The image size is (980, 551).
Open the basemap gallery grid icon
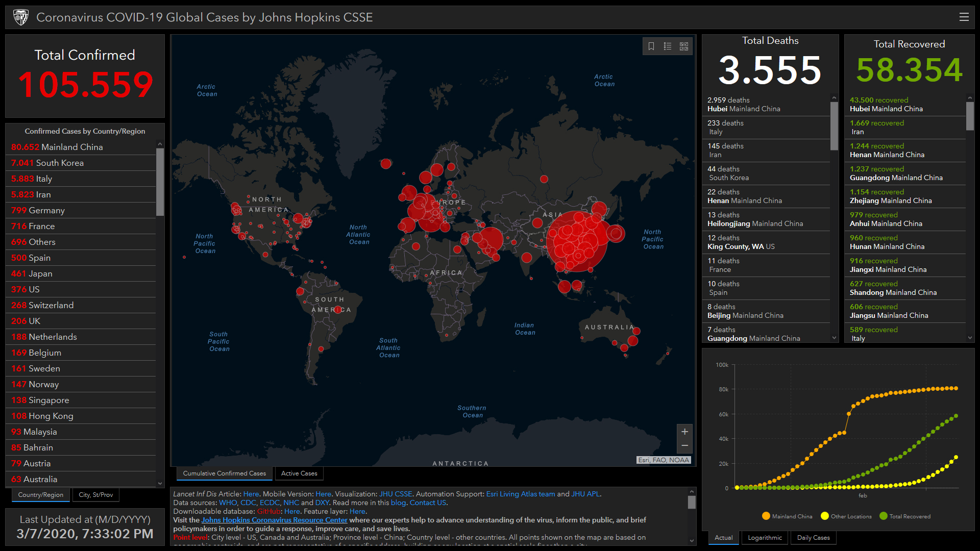tap(684, 46)
